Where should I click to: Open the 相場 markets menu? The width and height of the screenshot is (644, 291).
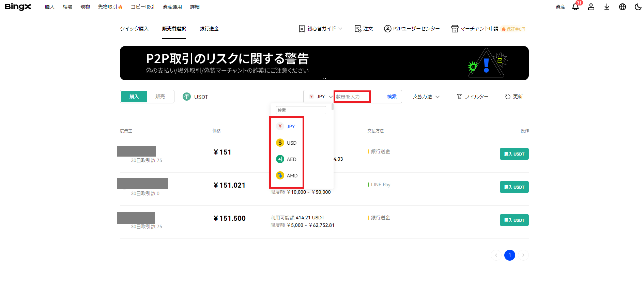67,7
